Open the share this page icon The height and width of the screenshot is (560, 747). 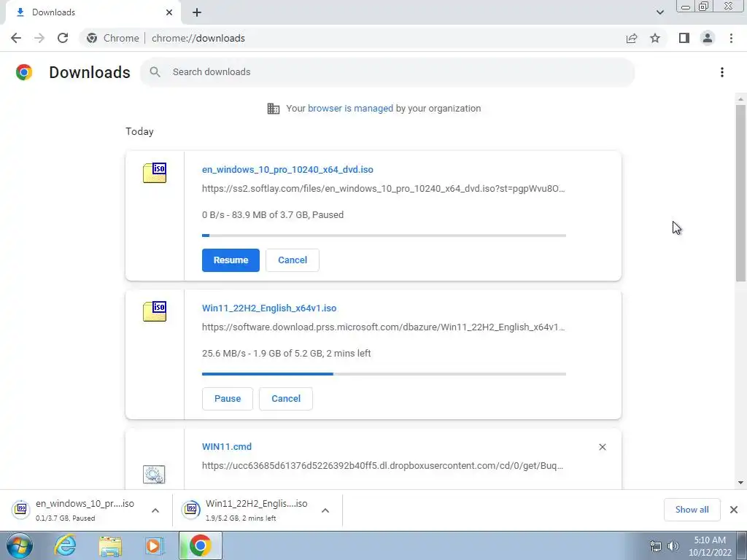[632, 38]
